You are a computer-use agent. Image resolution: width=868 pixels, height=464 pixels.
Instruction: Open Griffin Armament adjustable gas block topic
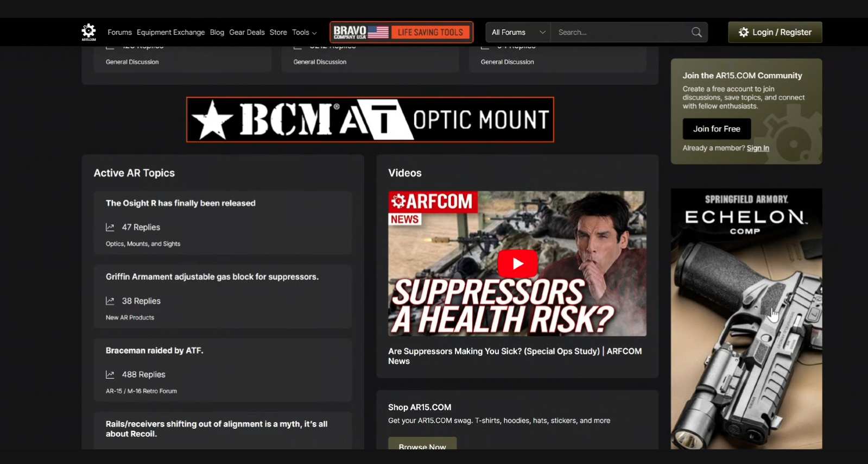[212, 277]
